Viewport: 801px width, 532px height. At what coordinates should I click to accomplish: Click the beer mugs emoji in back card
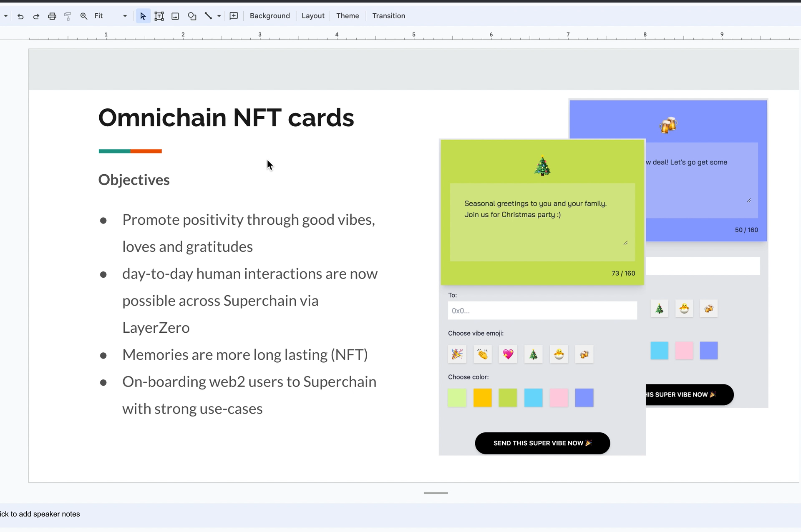709,309
